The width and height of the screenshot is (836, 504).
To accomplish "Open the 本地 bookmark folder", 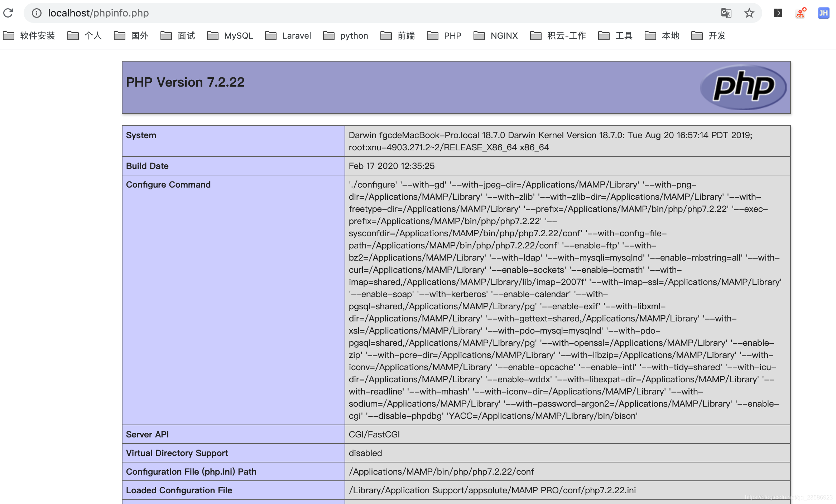I will pyautogui.click(x=662, y=35).
